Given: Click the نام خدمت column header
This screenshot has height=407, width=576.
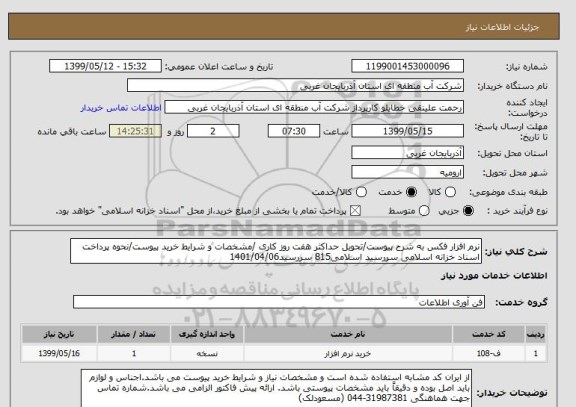Looking at the screenshot, I should click(x=348, y=334).
